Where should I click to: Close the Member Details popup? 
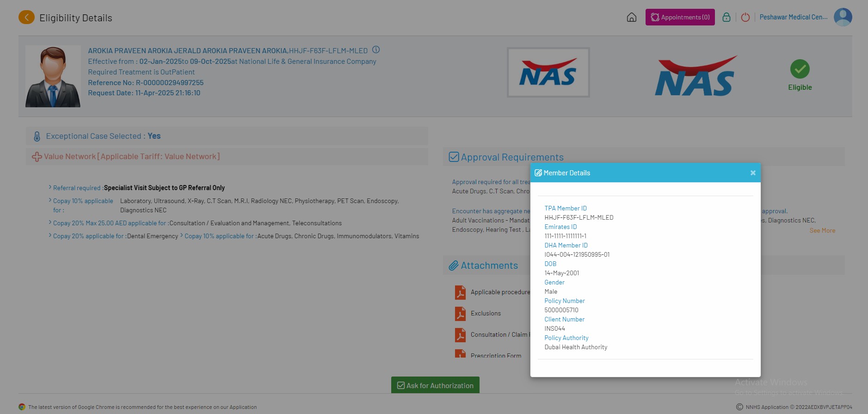tap(753, 173)
